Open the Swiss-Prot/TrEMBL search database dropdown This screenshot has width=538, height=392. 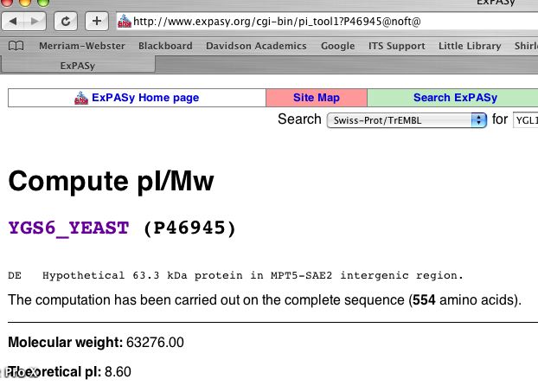(x=407, y=120)
